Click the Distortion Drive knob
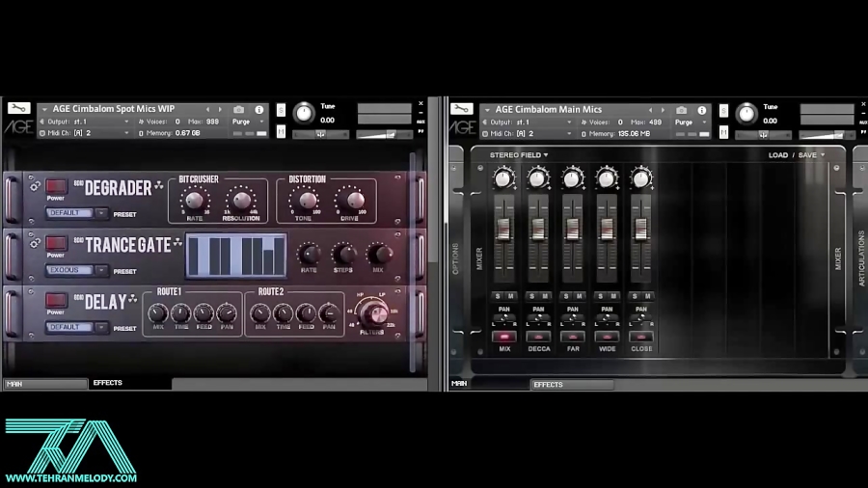Image resolution: width=868 pixels, height=488 pixels. point(355,201)
